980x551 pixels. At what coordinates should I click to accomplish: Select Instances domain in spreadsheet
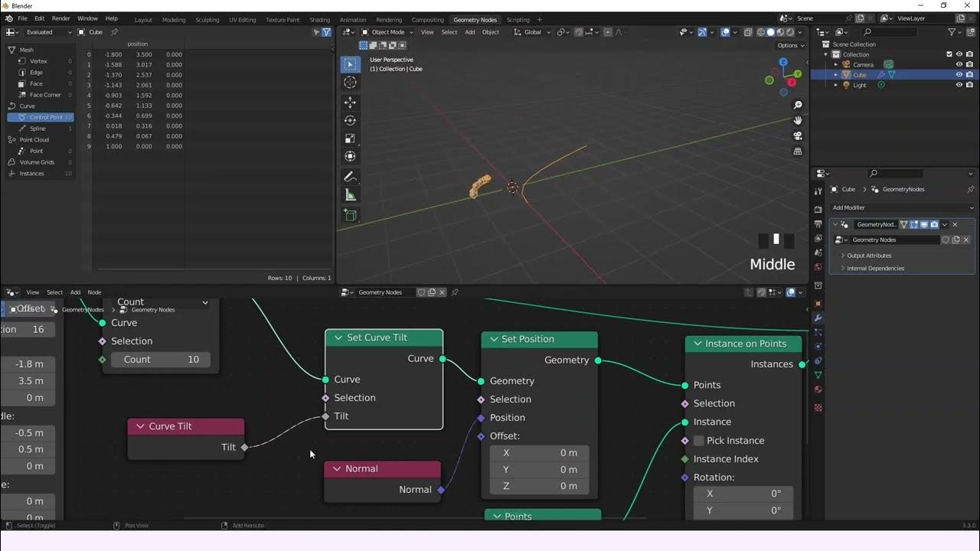pyautogui.click(x=41, y=174)
